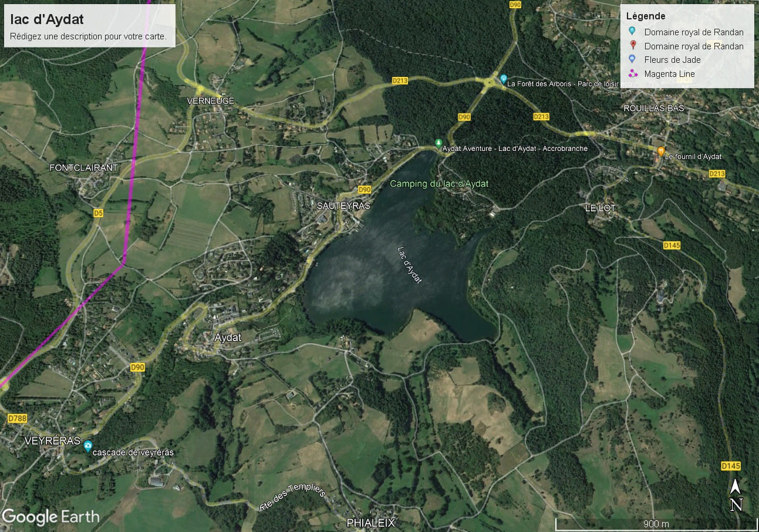Select the Magenta Line legend label
The width and height of the screenshot is (759, 532).
pos(669,73)
